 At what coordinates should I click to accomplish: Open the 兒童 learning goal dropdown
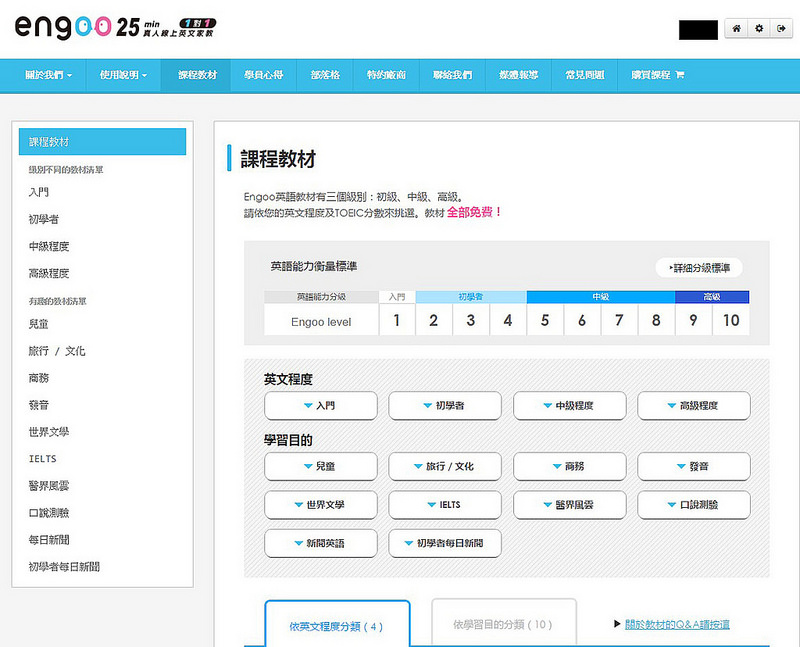pyautogui.click(x=320, y=467)
